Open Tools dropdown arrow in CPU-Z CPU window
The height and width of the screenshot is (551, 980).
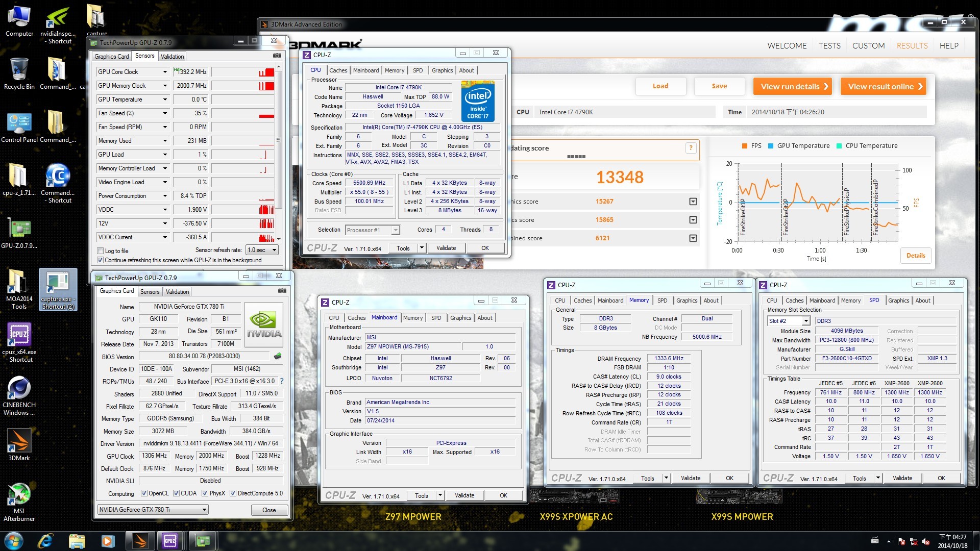[422, 248]
